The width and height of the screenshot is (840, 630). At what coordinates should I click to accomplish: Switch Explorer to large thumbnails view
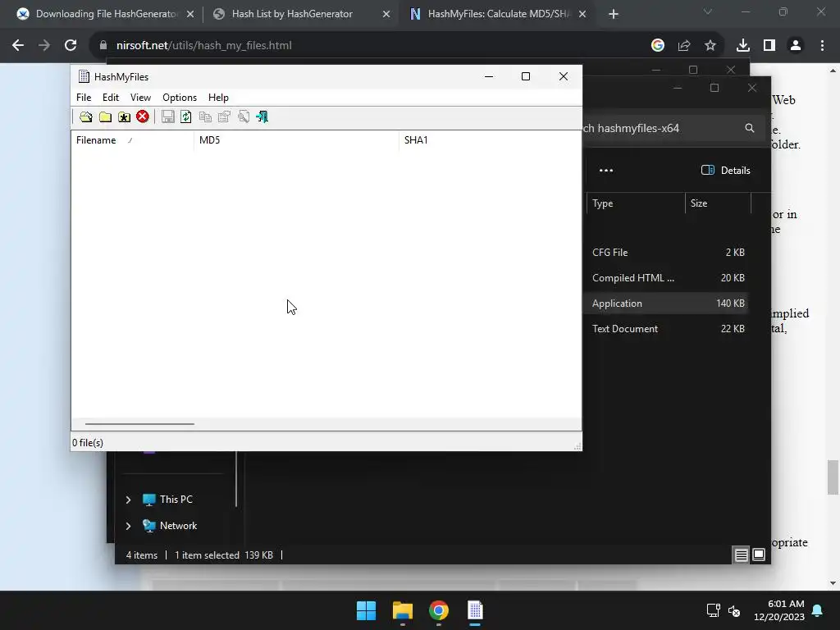coord(759,555)
